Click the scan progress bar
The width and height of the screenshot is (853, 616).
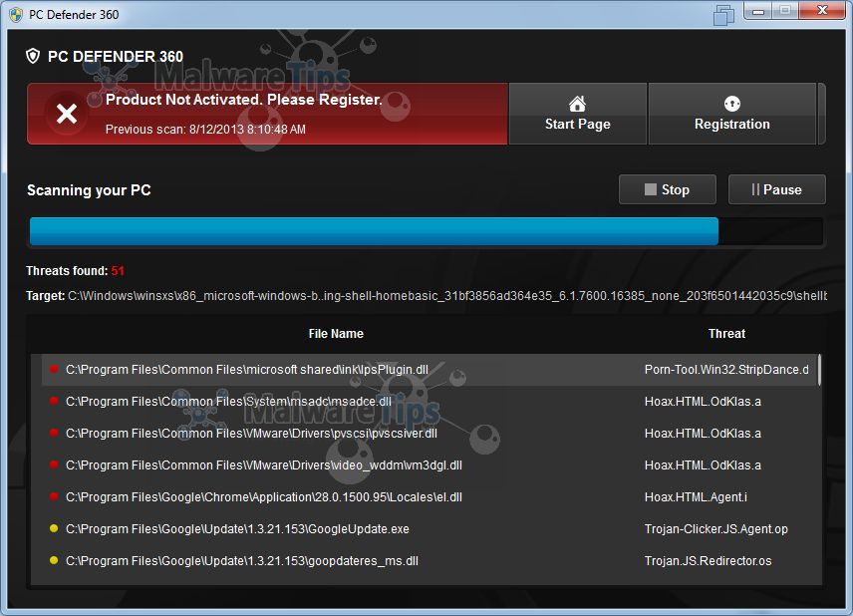(x=426, y=231)
